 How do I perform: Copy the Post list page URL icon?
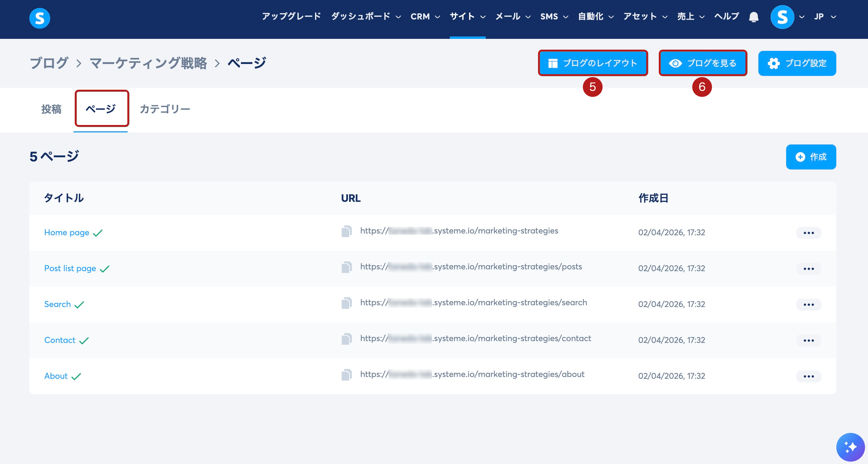click(x=346, y=267)
